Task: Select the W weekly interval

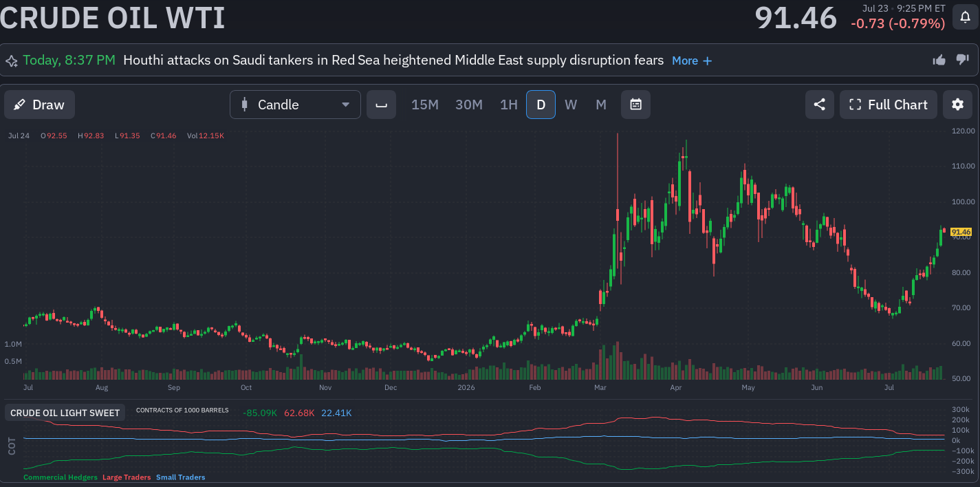Action: [x=571, y=105]
